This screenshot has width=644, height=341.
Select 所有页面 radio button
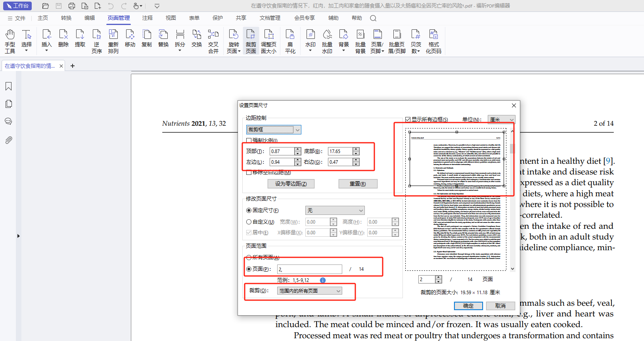click(249, 257)
